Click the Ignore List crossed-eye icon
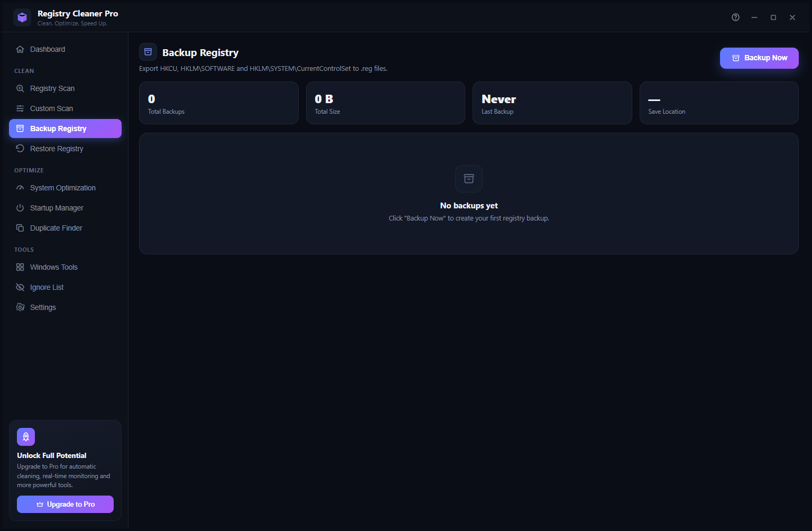 pos(20,287)
